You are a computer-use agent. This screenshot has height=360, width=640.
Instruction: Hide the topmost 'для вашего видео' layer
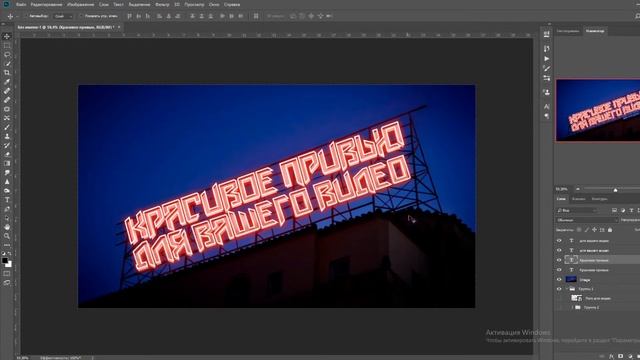click(x=559, y=240)
